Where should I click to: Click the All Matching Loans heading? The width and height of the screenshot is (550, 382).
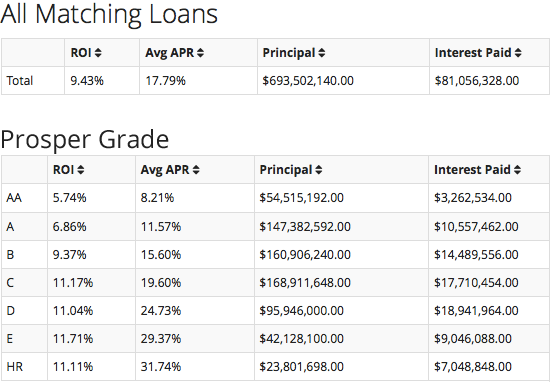pyautogui.click(x=109, y=14)
